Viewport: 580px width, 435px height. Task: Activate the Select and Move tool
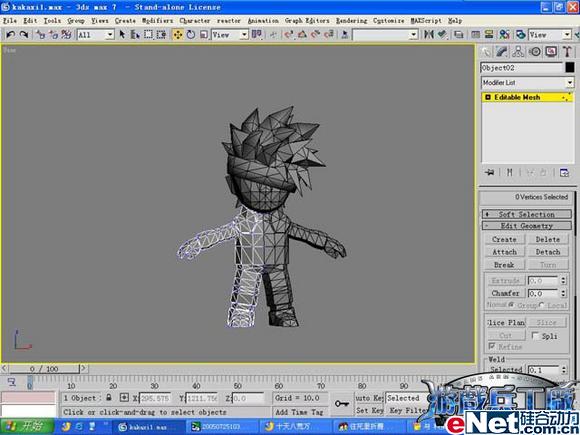[178, 35]
